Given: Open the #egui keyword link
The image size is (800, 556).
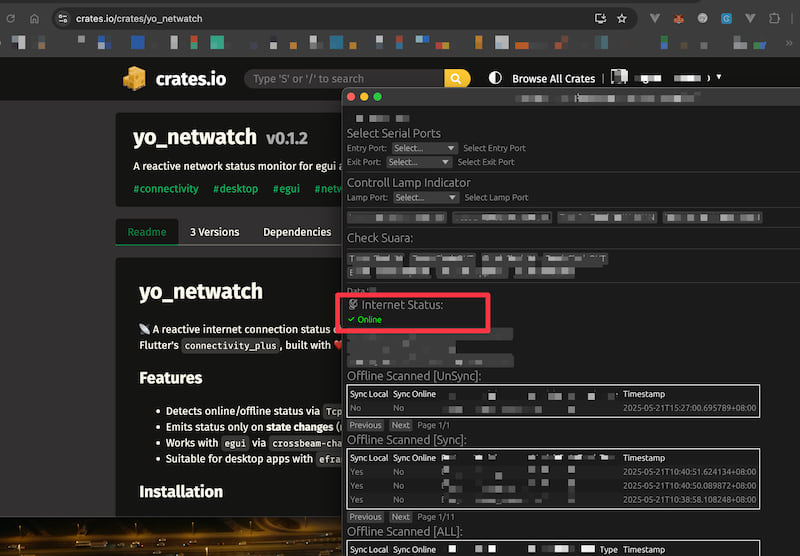Looking at the screenshot, I should tap(286, 189).
